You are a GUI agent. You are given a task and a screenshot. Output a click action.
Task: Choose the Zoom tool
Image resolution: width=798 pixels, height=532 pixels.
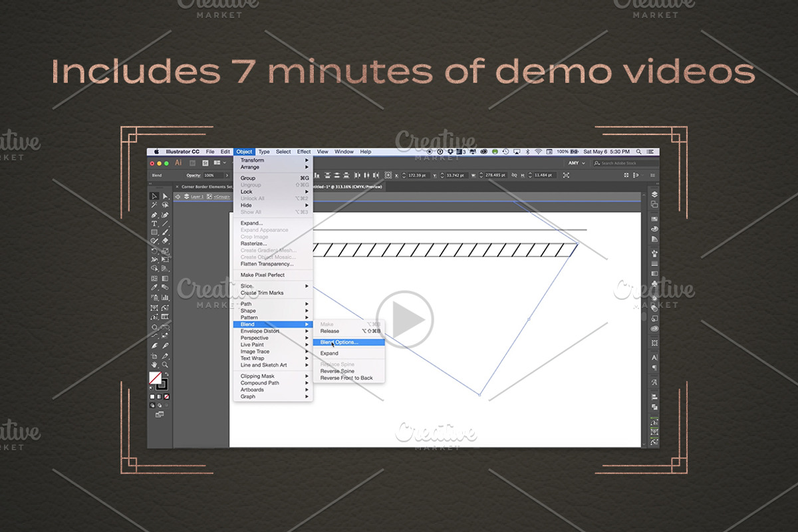coord(165,364)
